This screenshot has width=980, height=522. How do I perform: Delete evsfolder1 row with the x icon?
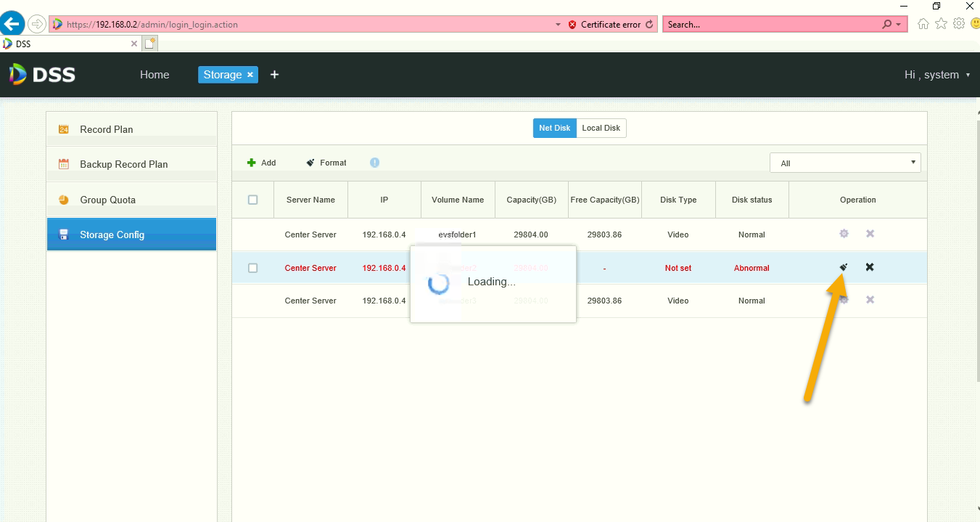(x=870, y=234)
